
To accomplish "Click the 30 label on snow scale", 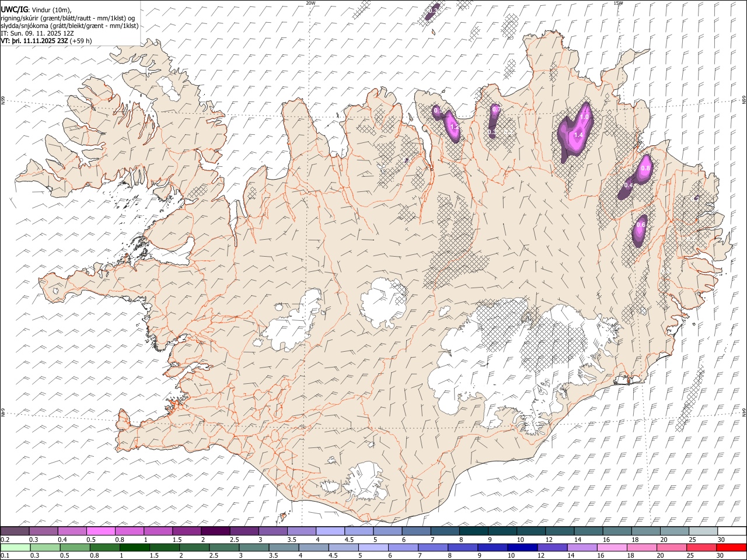I will point(721,540).
